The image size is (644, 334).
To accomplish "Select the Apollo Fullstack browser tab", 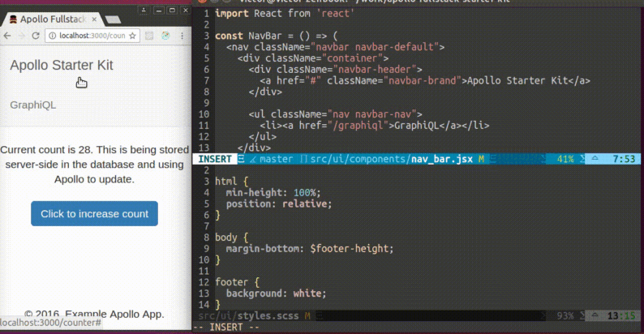I will tap(50, 18).
